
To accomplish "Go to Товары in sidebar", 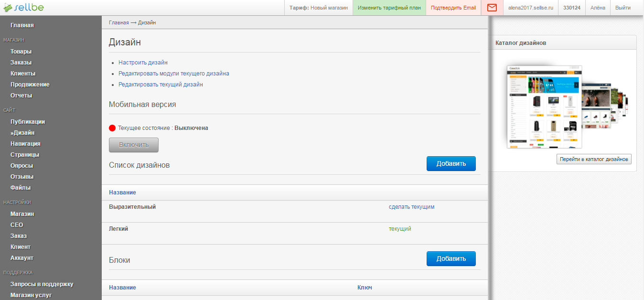I will (x=21, y=52).
